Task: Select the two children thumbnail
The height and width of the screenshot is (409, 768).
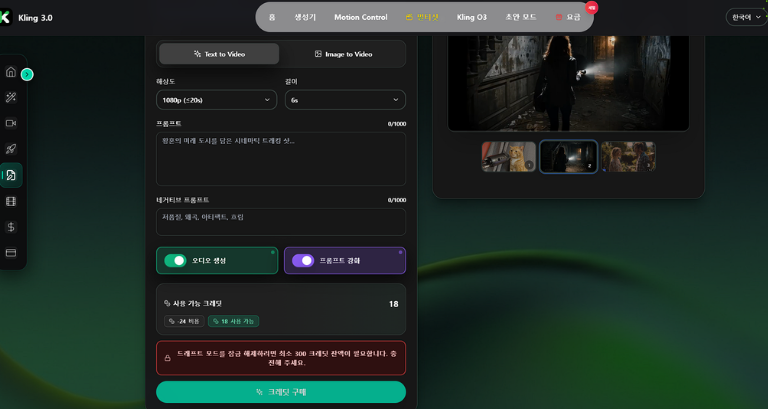Action: click(x=628, y=157)
